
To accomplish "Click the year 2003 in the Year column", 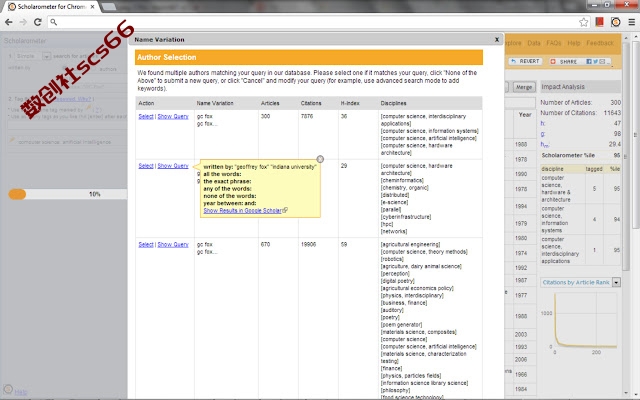I will point(521,334).
